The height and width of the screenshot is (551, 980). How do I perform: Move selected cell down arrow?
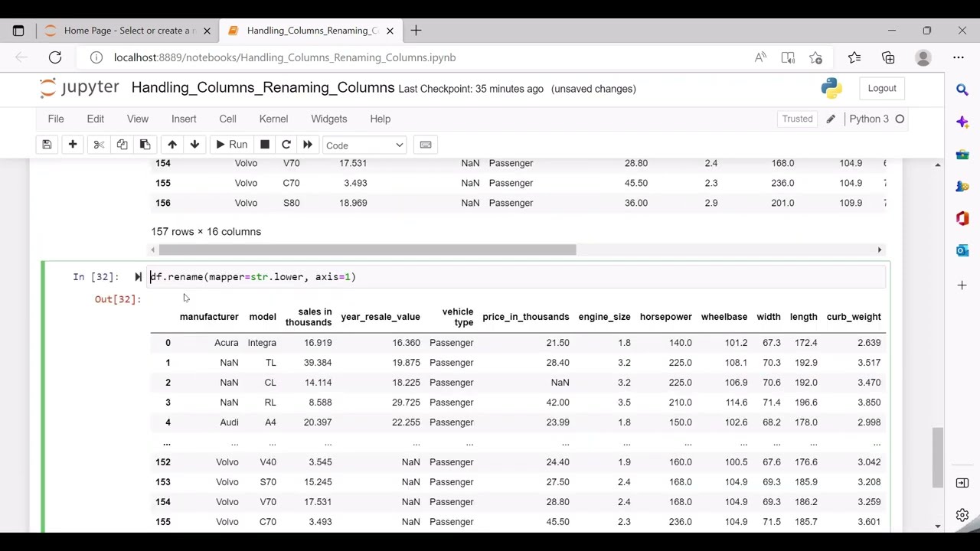coord(194,145)
